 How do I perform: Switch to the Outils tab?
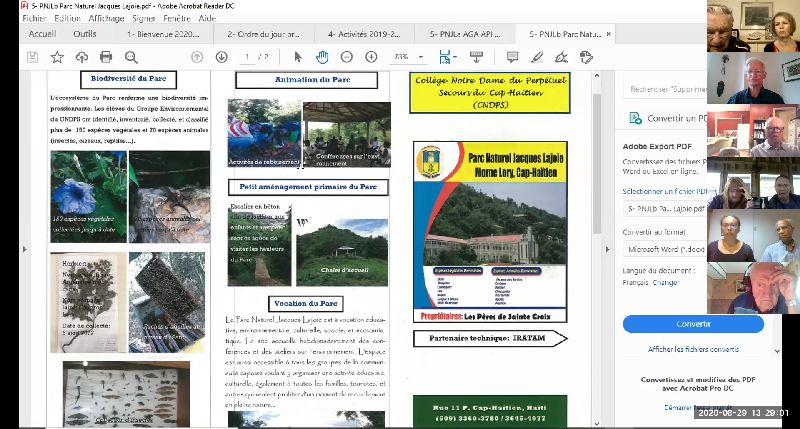(x=85, y=34)
